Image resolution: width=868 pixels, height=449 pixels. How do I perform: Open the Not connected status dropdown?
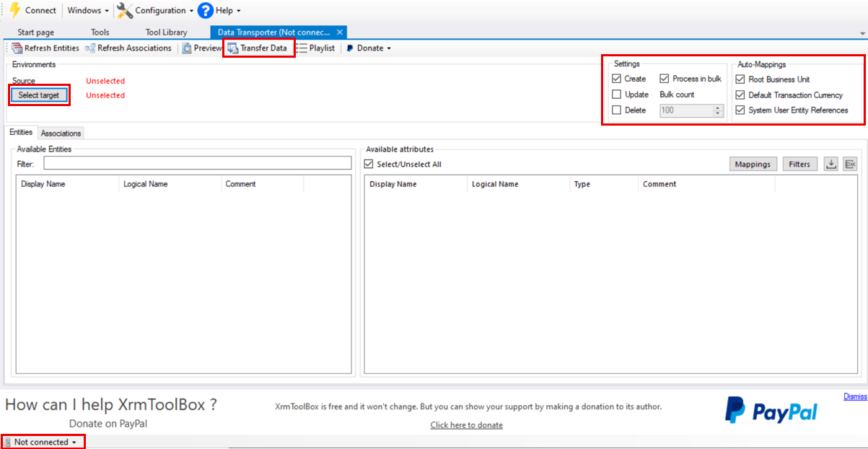click(45, 442)
